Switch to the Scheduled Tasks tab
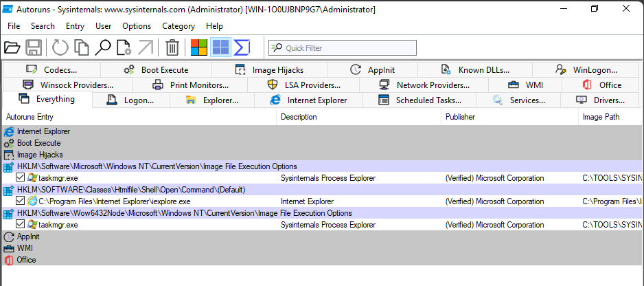The width and height of the screenshot is (644, 286). 419,100
